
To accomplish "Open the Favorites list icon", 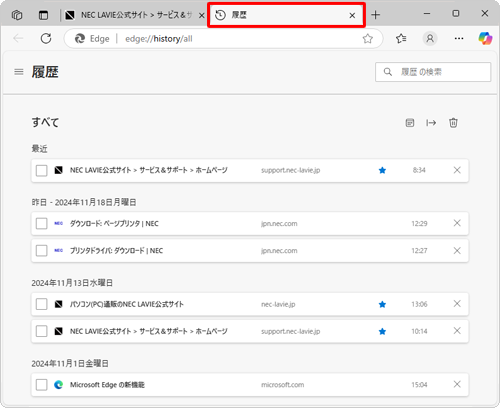I will (x=401, y=39).
